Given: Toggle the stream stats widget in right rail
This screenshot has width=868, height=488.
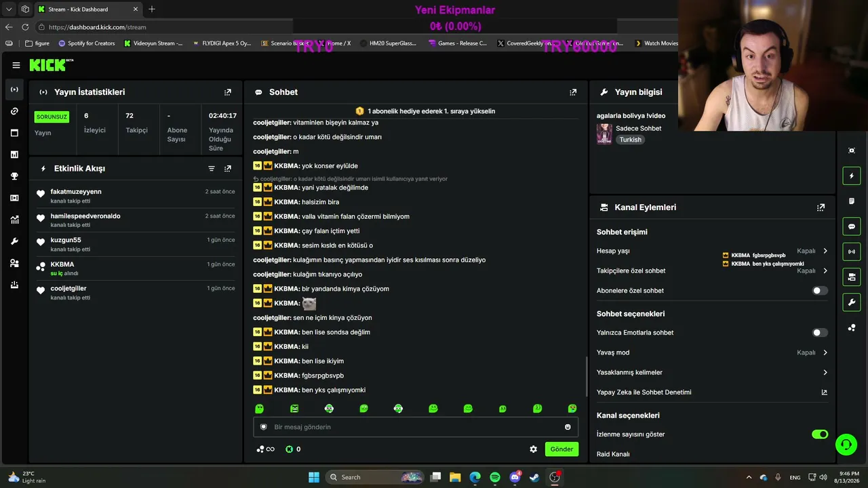Looking at the screenshot, I should point(852,251).
